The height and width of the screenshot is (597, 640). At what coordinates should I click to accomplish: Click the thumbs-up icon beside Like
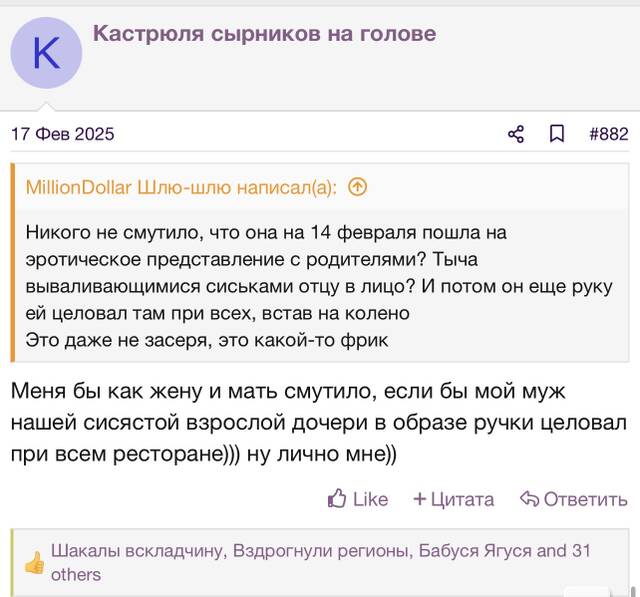tap(337, 498)
